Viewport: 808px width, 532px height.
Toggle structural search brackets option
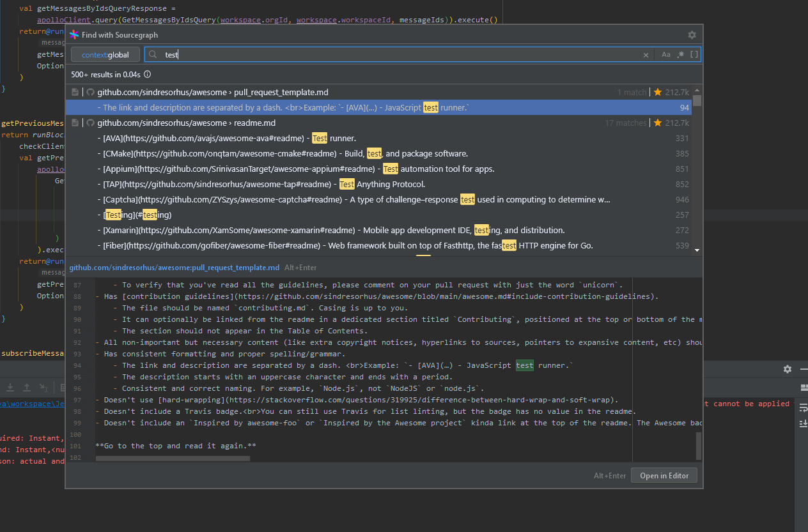694,55
